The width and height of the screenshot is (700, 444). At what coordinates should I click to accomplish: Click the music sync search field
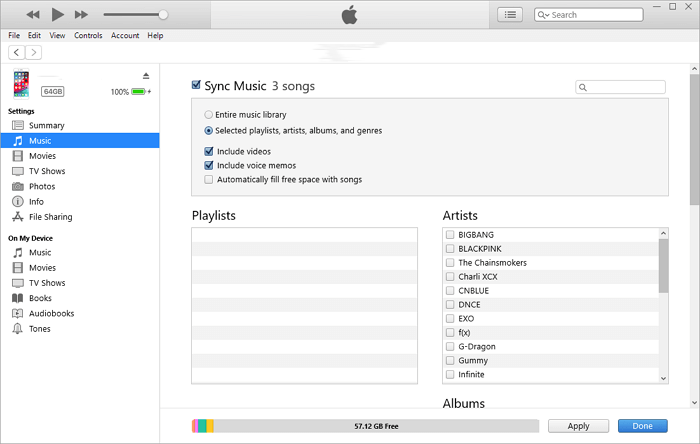pos(621,87)
